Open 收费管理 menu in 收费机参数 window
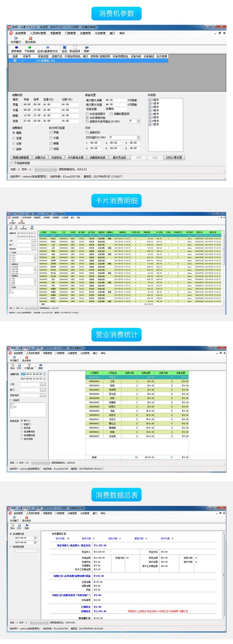The image size is (233, 644). [85, 33]
